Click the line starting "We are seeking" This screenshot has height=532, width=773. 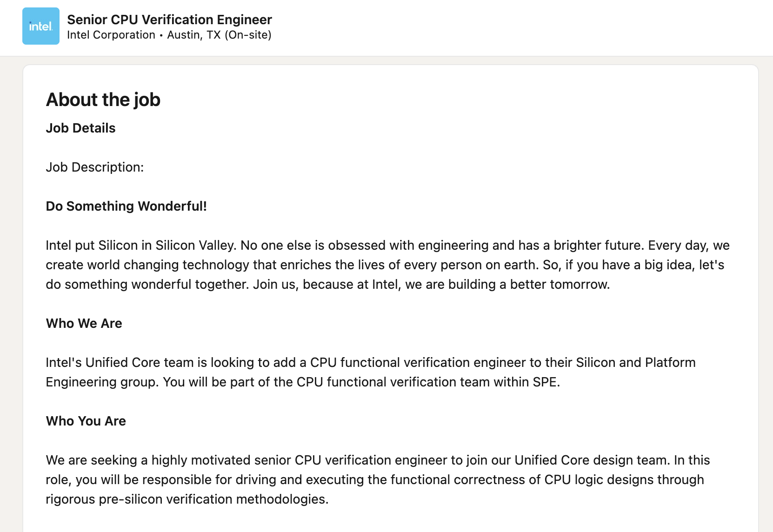[x=377, y=460]
